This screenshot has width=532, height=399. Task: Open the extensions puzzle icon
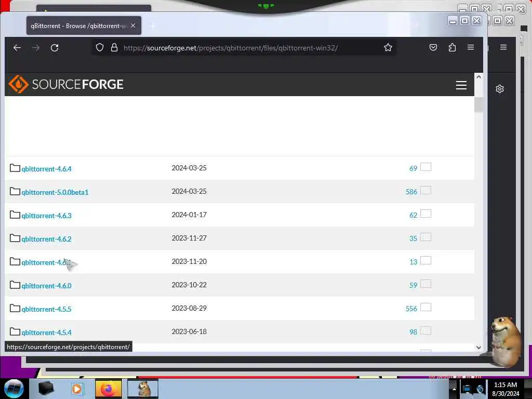click(x=452, y=47)
